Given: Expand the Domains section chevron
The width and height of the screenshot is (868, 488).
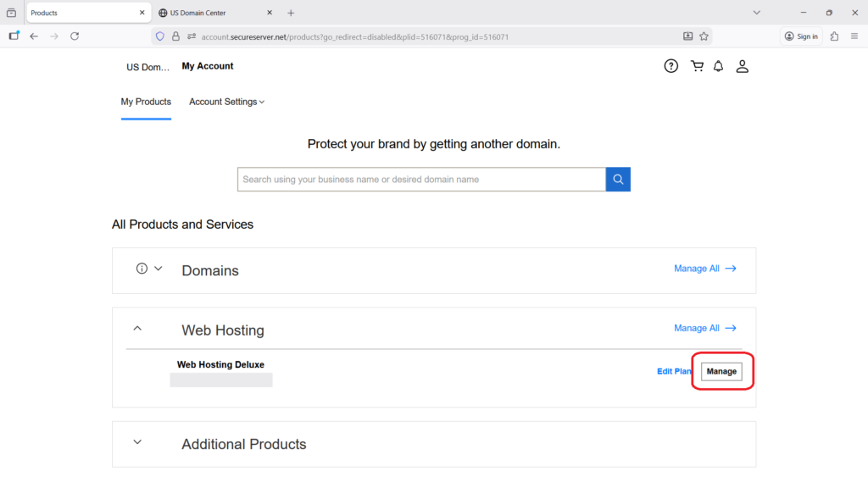Looking at the screenshot, I should click(158, 269).
